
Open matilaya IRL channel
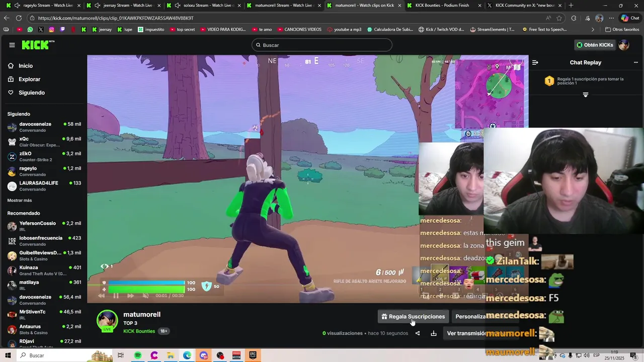44,285
